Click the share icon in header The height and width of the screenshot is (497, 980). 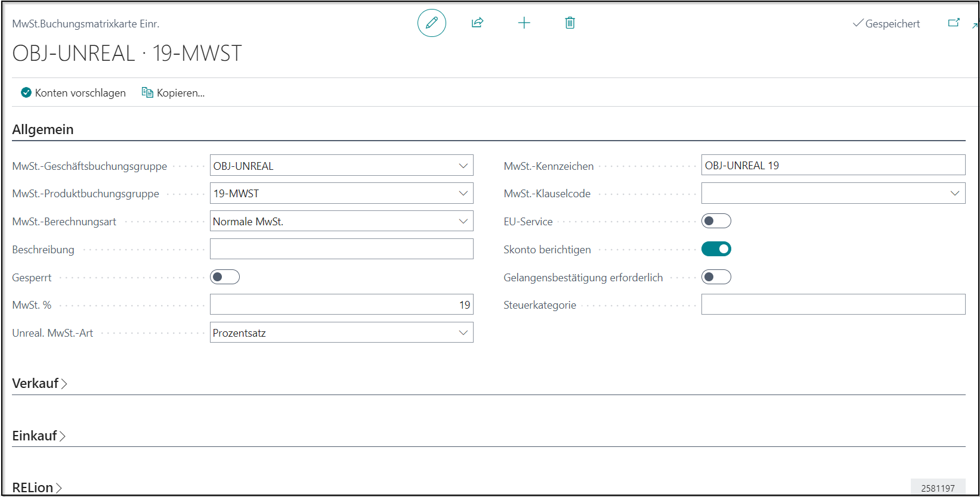(x=477, y=23)
